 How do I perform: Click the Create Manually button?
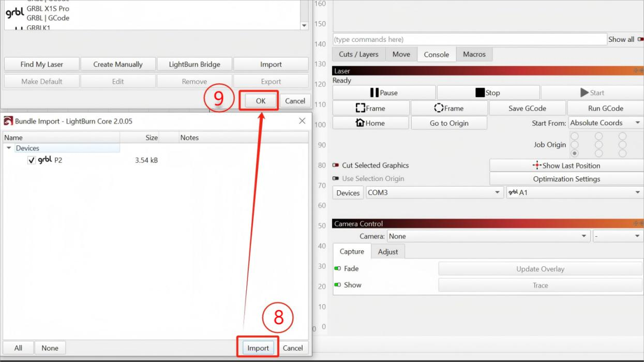(x=118, y=64)
